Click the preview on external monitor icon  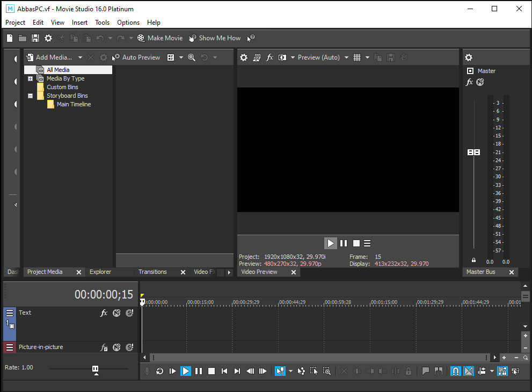click(257, 57)
